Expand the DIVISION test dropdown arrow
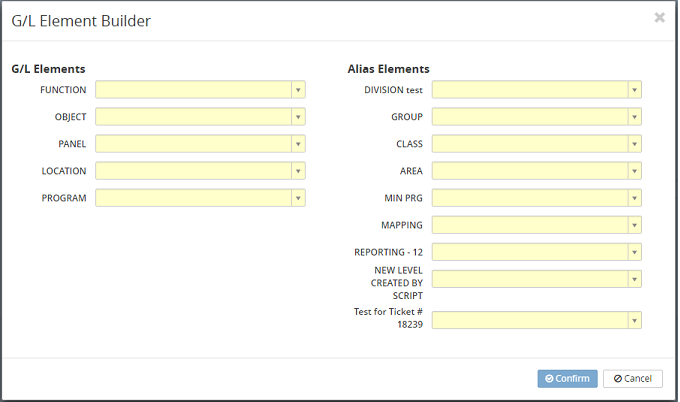The width and height of the screenshot is (680, 402). (634, 90)
